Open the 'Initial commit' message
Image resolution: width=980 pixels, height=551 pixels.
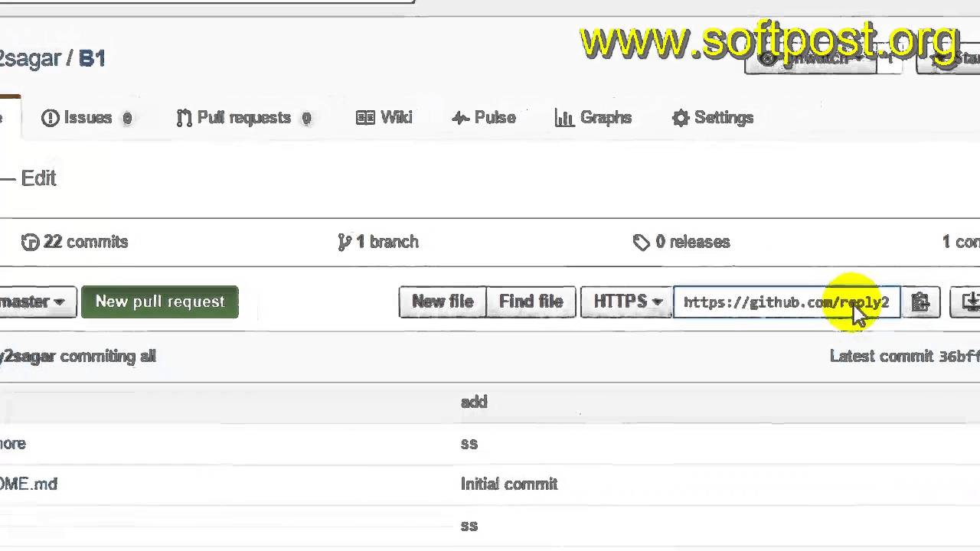point(509,484)
